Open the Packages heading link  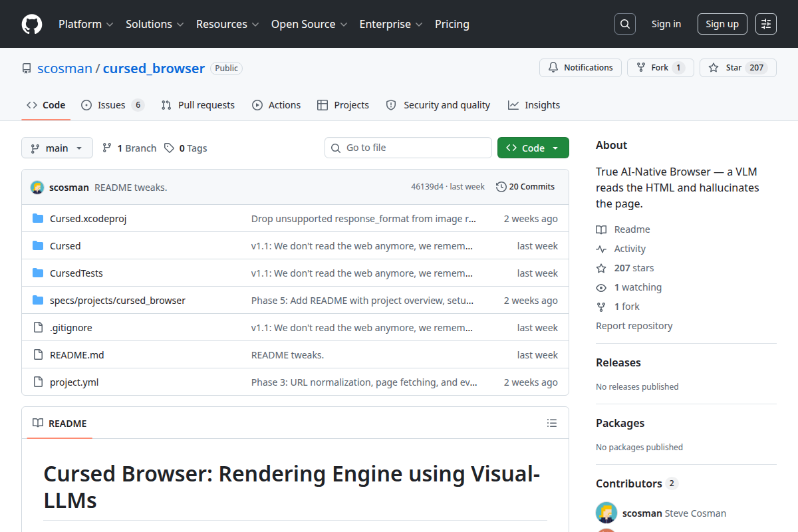pos(620,423)
